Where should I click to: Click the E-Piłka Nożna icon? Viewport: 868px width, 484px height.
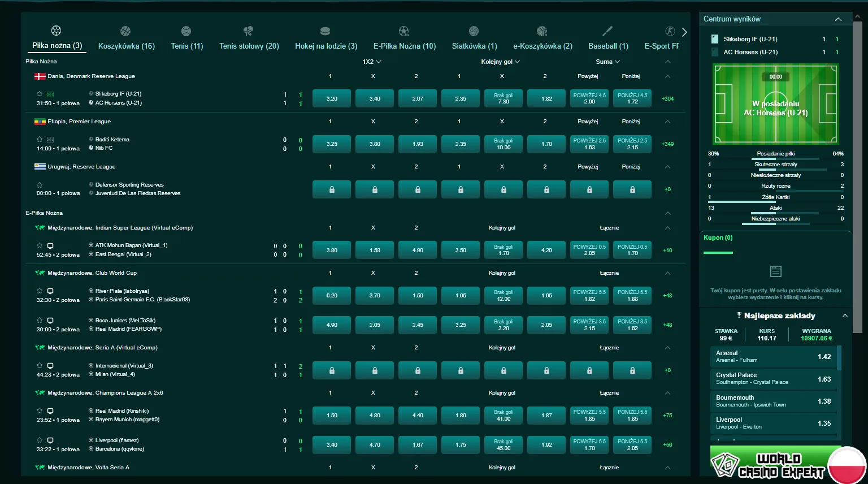(403, 31)
